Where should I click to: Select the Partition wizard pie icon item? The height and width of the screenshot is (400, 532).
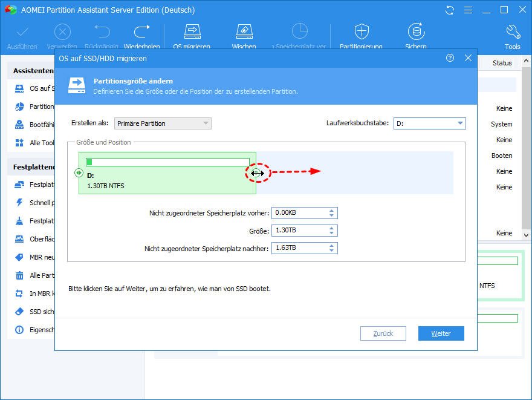34,107
